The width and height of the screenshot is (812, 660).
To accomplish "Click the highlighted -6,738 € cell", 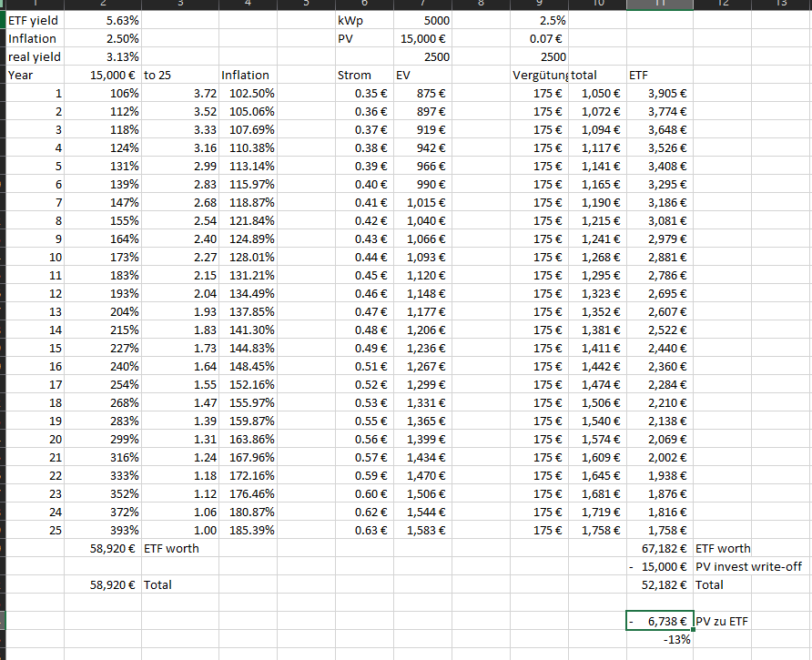I will click(x=660, y=621).
